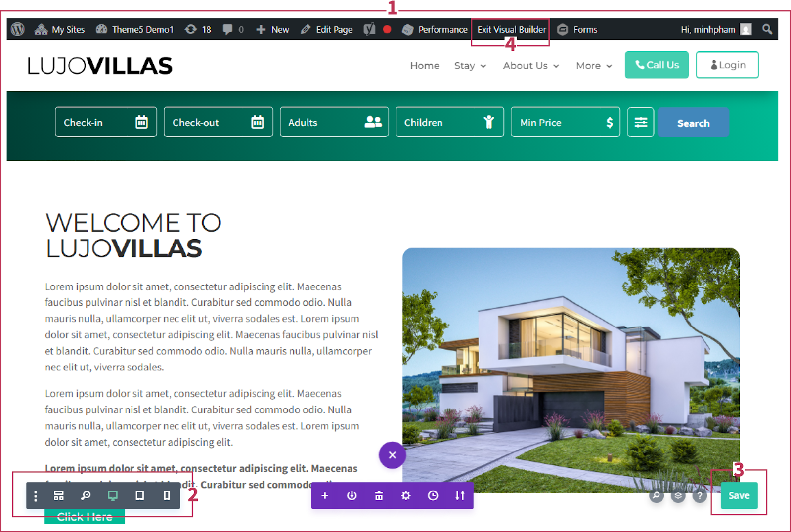This screenshot has width=791, height=532.
Task: Click Edit Page in the admin bar
Action: (327, 29)
